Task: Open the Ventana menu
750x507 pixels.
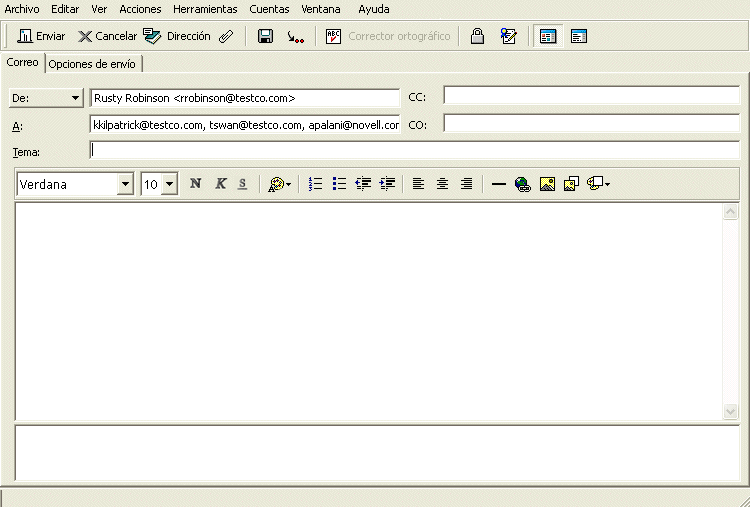Action: 321,9
